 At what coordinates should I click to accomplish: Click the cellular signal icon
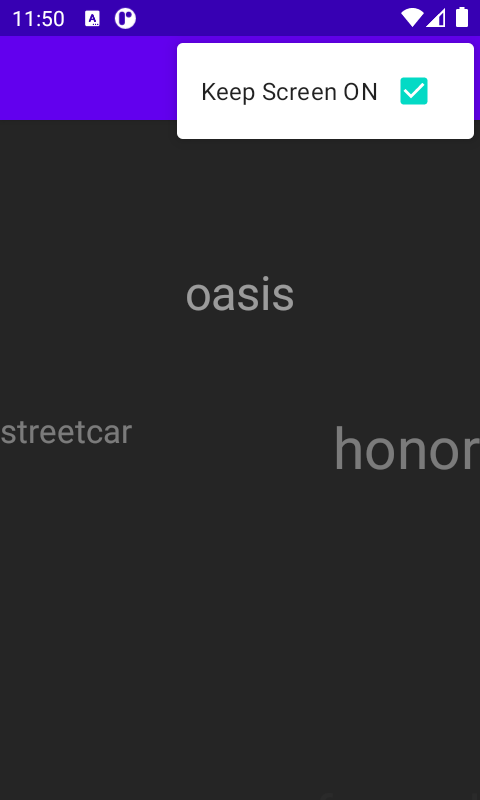click(436, 18)
